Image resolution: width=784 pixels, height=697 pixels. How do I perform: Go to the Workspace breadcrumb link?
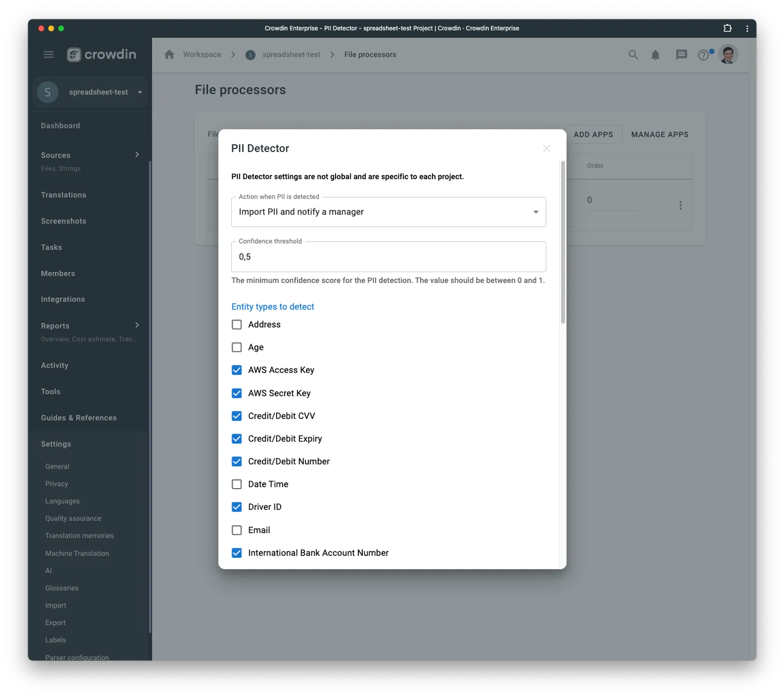[x=202, y=55]
